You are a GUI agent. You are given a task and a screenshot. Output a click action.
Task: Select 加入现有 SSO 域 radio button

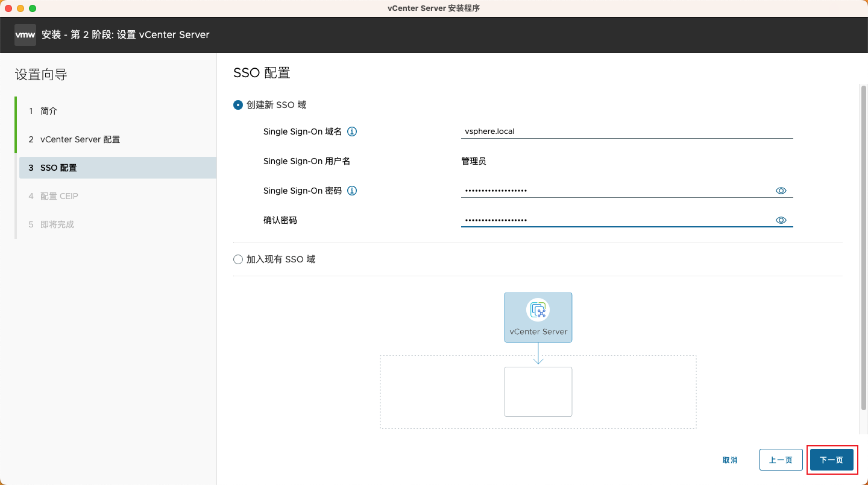click(238, 259)
